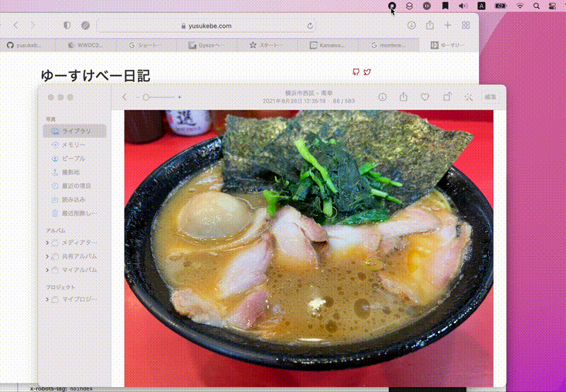The width and height of the screenshot is (566, 392).
Task: Zoom out with the minus sign beside slider
Action: coord(138,97)
